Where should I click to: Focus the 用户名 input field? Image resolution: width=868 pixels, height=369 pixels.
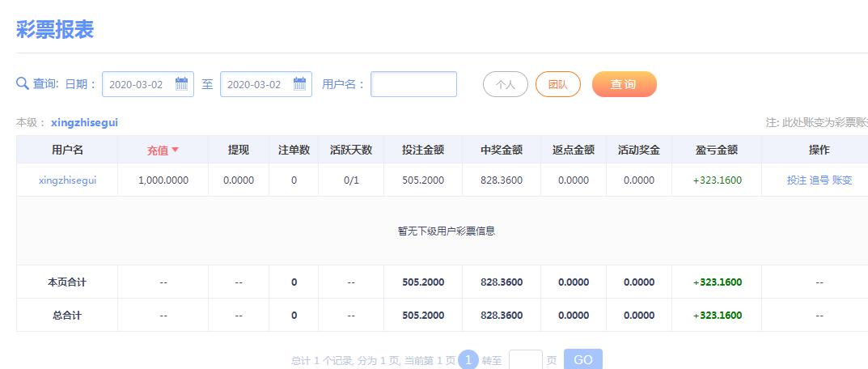point(413,84)
